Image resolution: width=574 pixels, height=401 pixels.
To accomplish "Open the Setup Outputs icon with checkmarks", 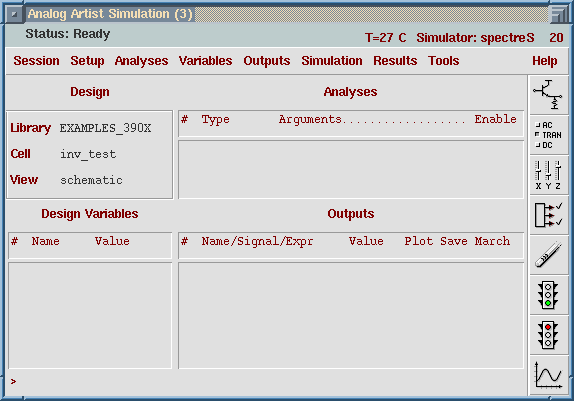I will [548, 215].
